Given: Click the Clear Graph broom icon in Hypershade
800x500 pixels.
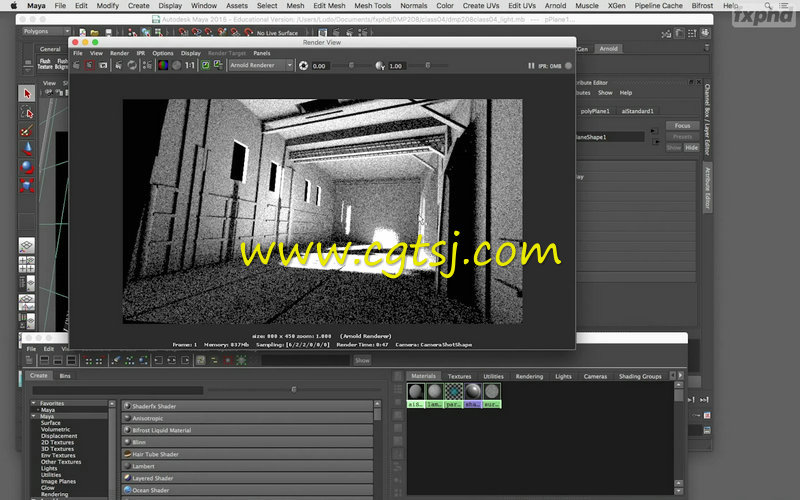Looking at the screenshot, I should click(x=116, y=360).
